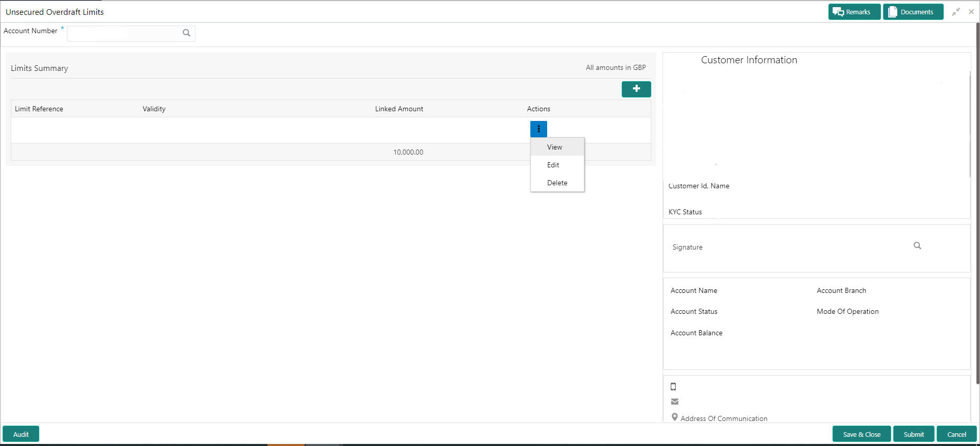The image size is (980, 446).
Task: Click the 10,000.00 total amount
Action: [408, 152]
